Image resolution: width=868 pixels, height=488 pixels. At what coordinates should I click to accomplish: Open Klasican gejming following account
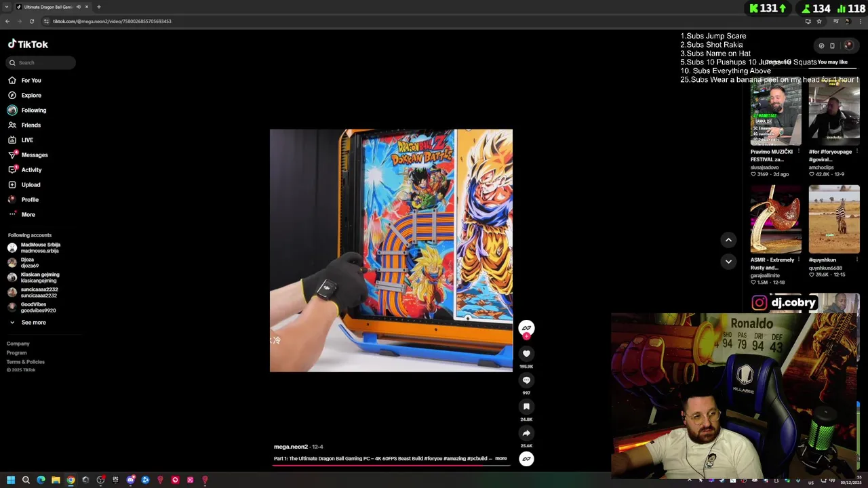[x=33, y=277]
